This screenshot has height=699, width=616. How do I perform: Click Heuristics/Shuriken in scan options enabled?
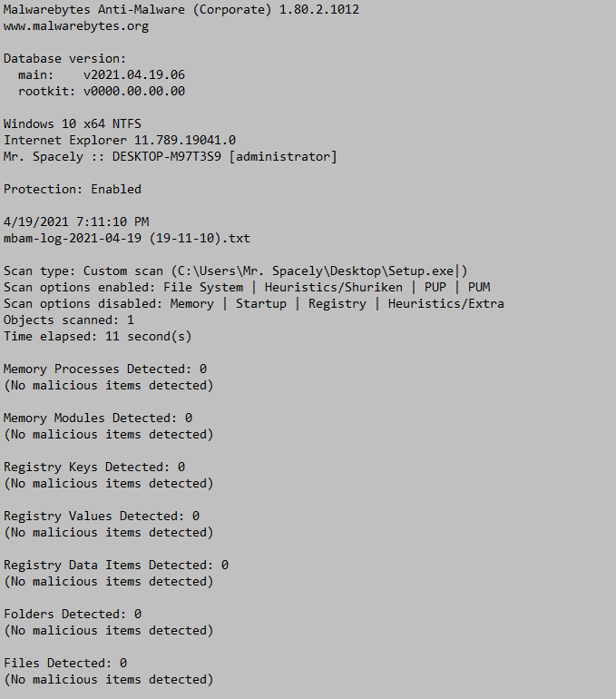(334, 287)
